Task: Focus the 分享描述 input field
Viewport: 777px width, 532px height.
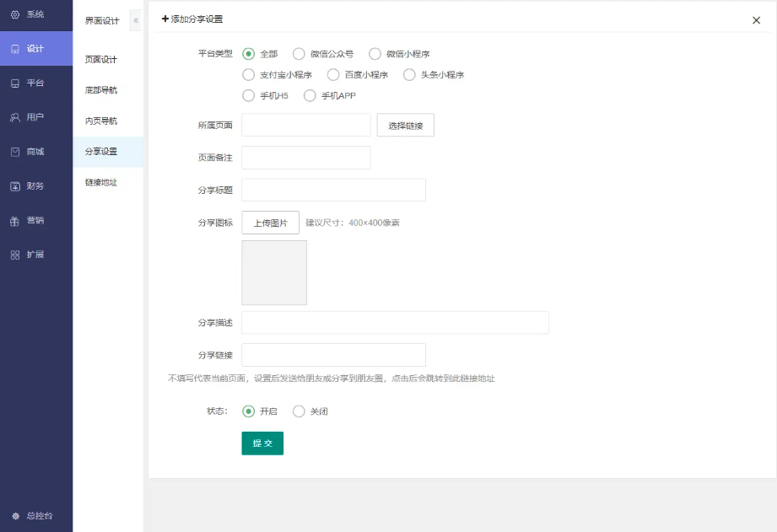Action: click(396, 322)
